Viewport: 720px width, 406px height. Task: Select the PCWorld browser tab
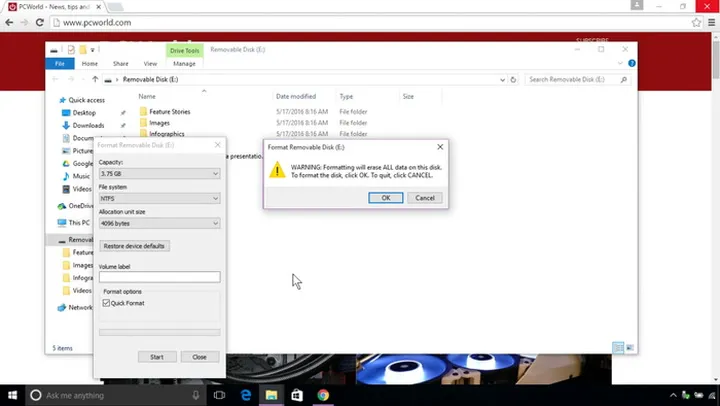56,7
